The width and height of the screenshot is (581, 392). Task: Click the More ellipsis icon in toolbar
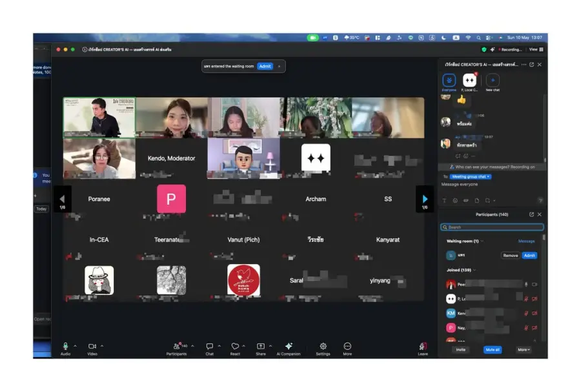coord(347,346)
